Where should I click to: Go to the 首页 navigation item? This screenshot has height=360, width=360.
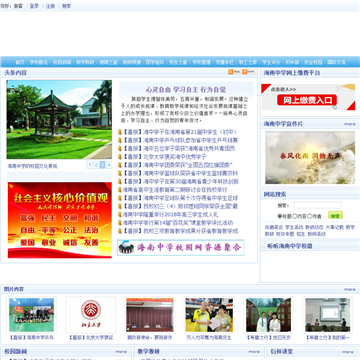(x=20, y=62)
